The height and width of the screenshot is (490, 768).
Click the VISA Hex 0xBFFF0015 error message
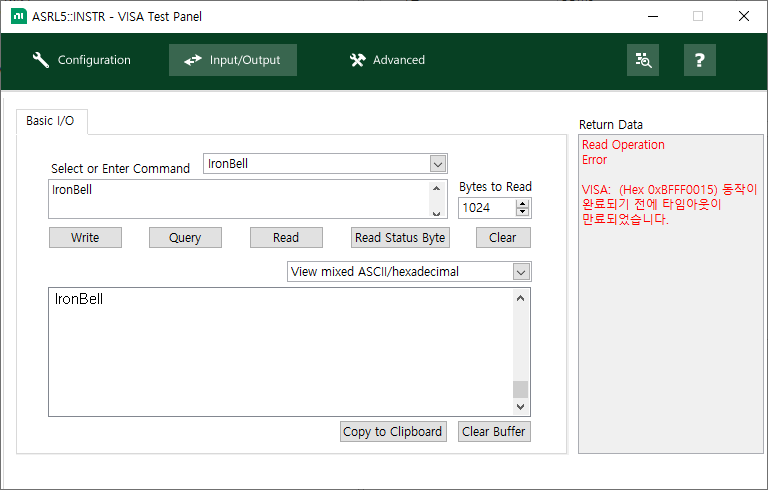tap(670, 204)
